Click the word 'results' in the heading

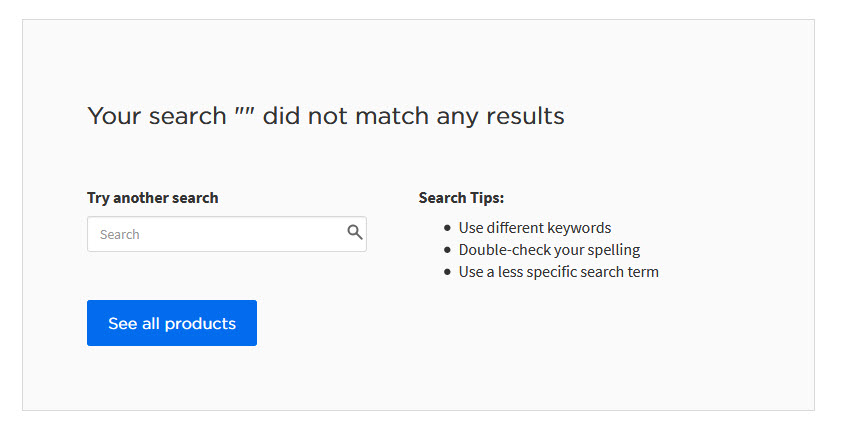[x=525, y=116]
